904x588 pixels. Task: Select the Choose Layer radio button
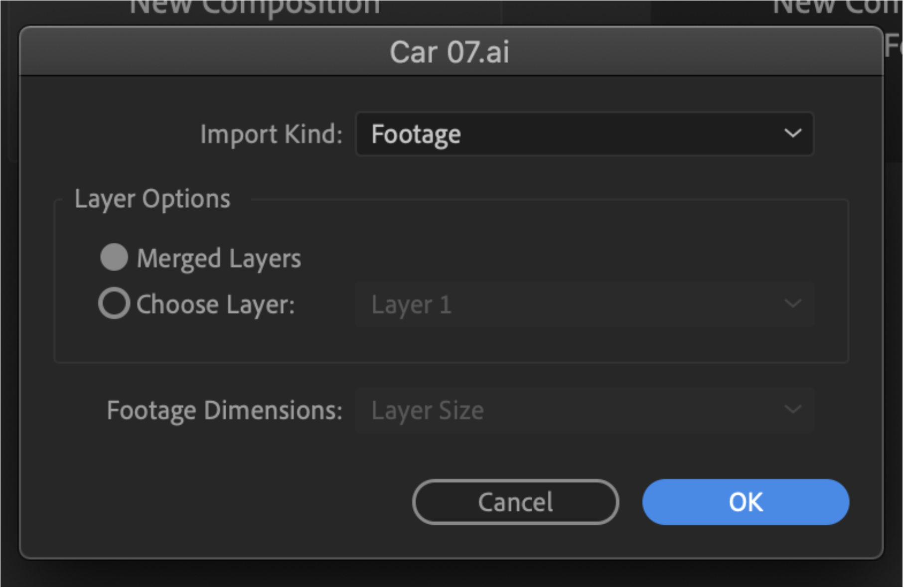[x=114, y=303]
